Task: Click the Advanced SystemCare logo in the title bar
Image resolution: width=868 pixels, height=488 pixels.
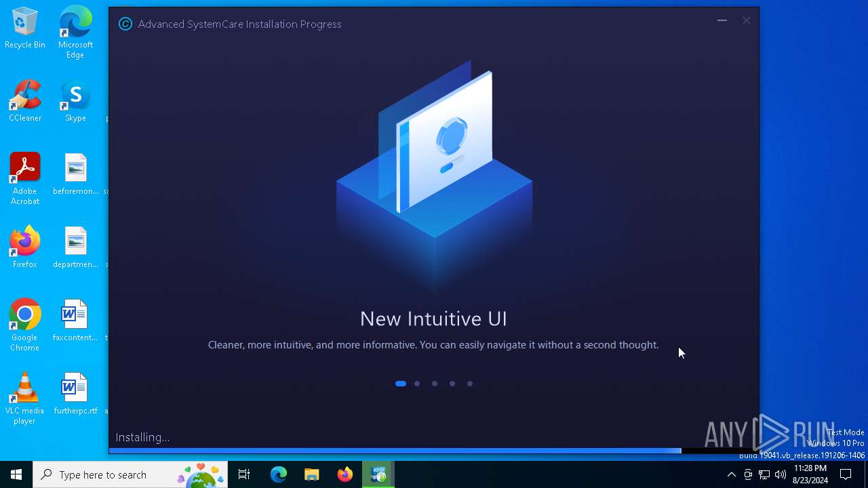Action: pyautogui.click(x=125, y=24)
